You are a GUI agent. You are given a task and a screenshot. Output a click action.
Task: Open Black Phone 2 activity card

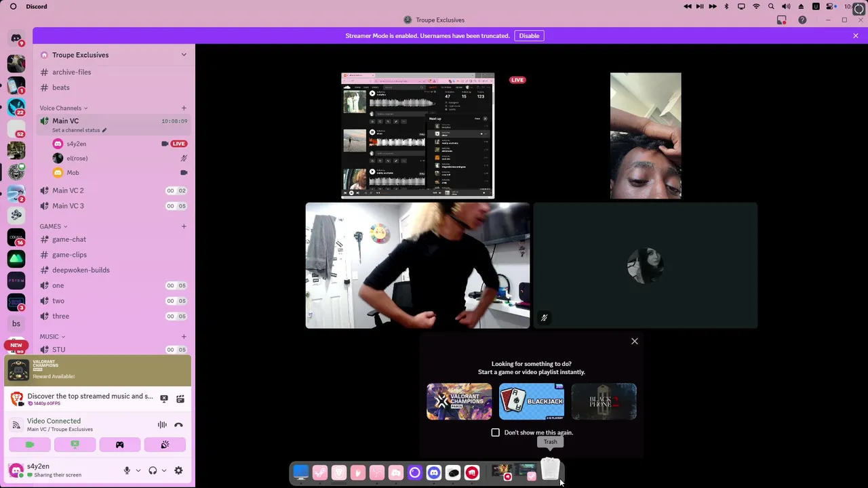604,401
